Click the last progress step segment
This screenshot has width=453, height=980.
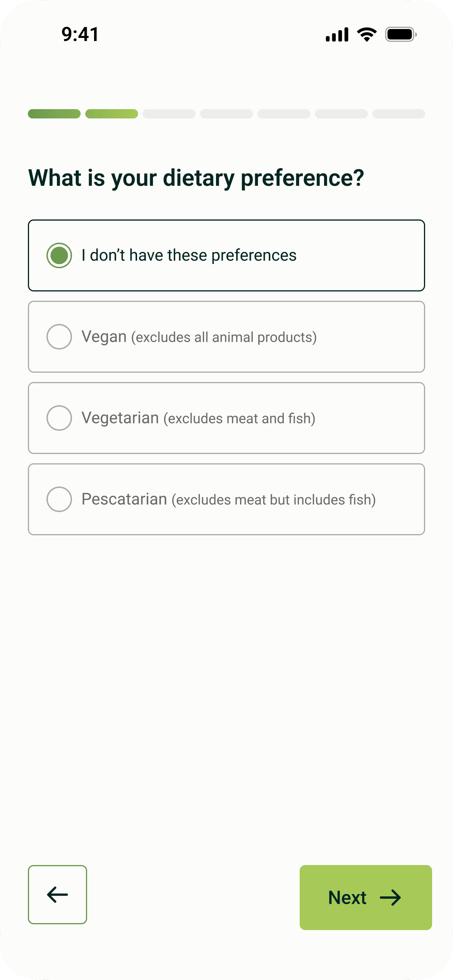tap(399, 114)
